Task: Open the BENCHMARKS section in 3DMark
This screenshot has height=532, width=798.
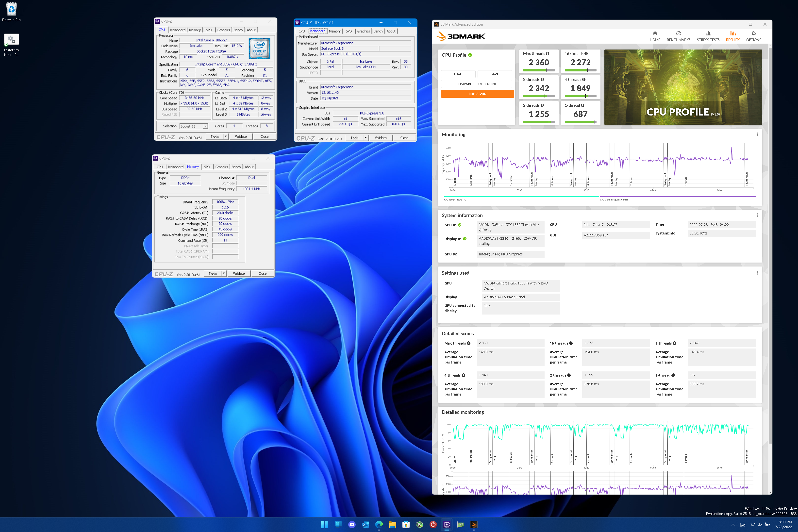Action: [678, 36]
